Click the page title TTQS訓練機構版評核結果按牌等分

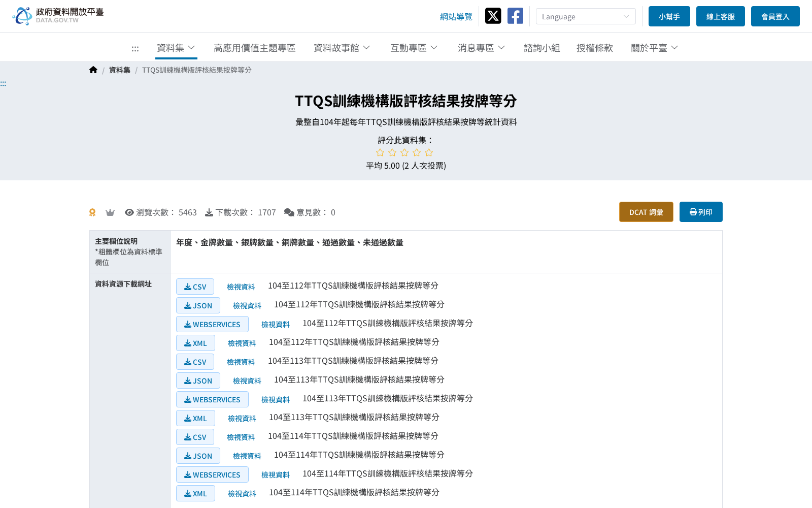[406, 101]
